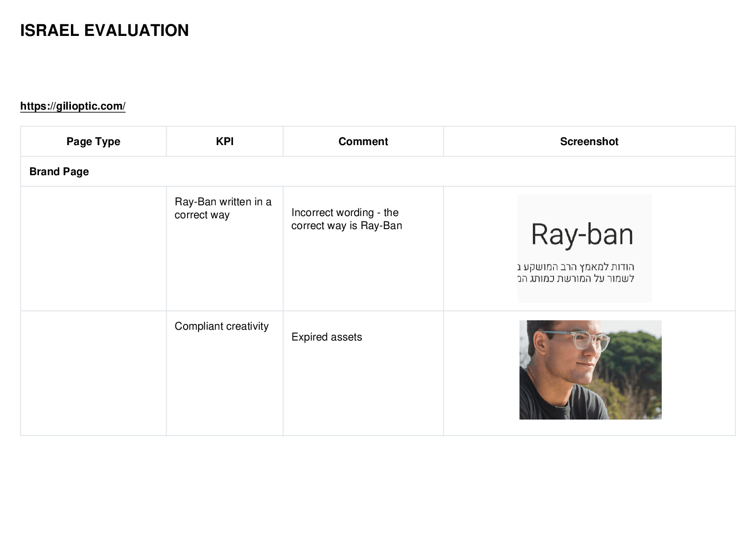Click the 'Ray-Ban written in a correct way' cell
The height and width of the screenshot is (535, 756).
click(224, 248)
